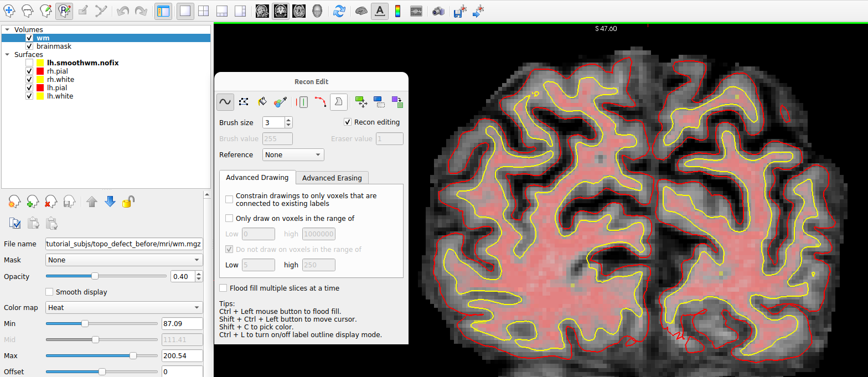
Task: Switch to the 1 and 3 view layout
Action: click(222, 11)
